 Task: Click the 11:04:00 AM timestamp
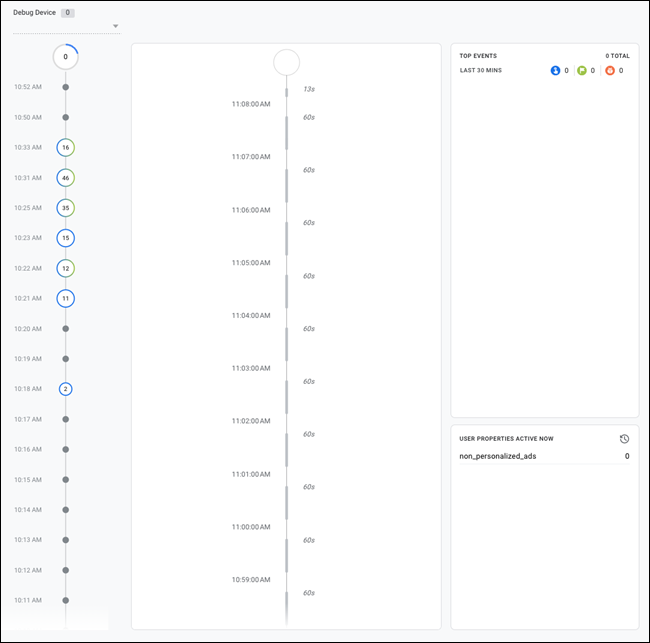(251, 315)
